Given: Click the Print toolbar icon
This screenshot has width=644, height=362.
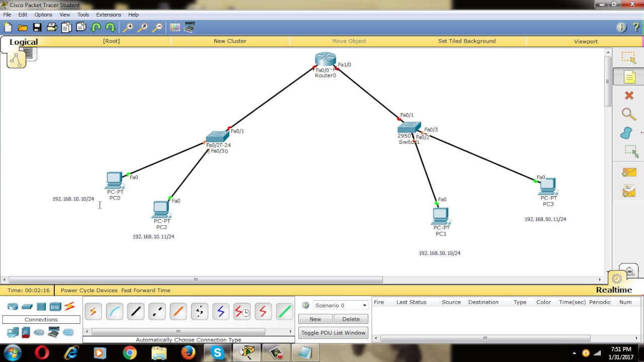Looking at the screenshot, I should coord(52,28).
